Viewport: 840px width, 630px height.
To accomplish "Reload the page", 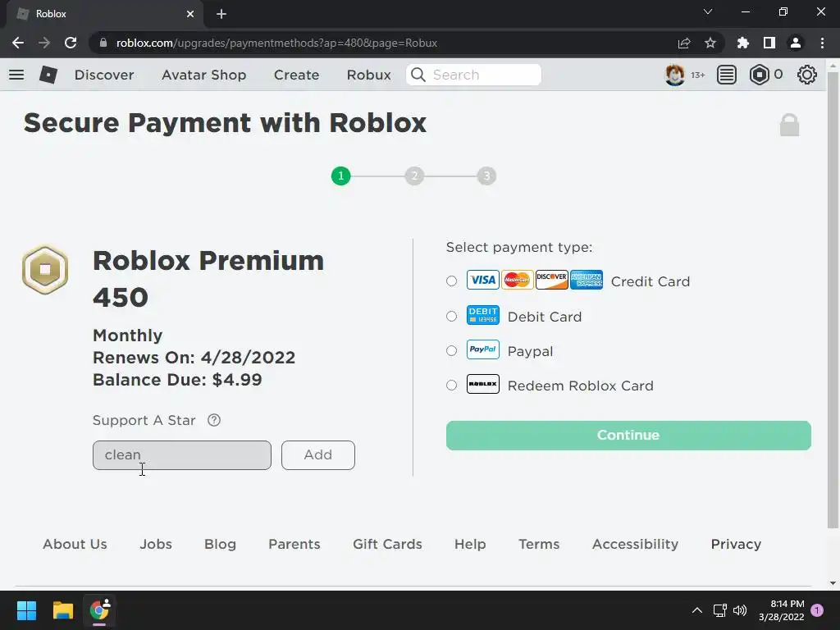I will click(x=71, y=43).
